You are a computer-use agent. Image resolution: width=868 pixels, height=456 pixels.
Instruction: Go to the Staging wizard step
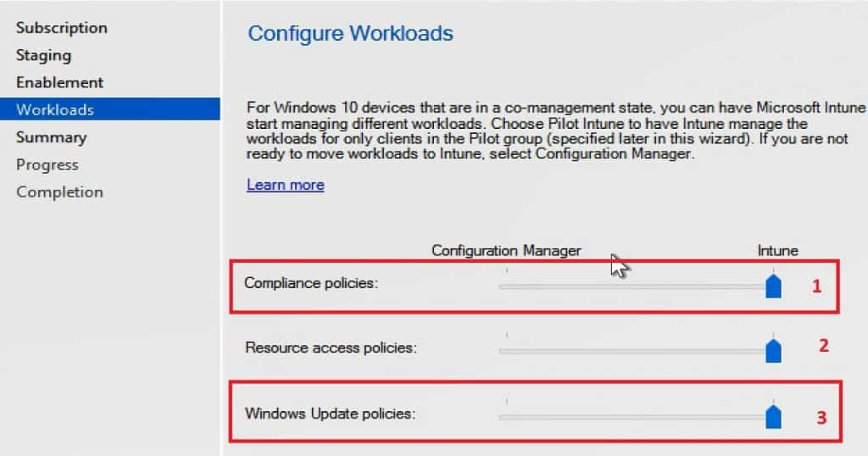point(43,55)
